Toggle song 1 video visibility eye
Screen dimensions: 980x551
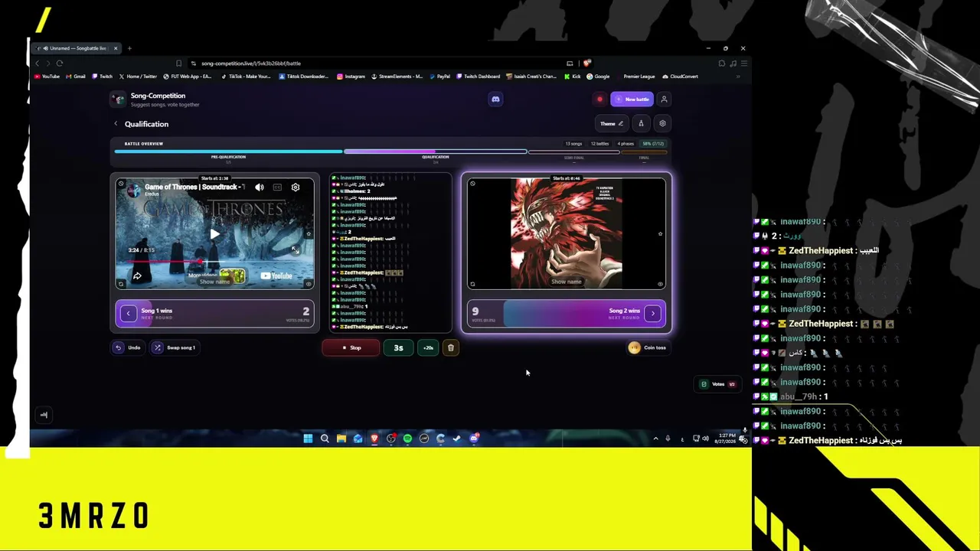coord(309,285)
